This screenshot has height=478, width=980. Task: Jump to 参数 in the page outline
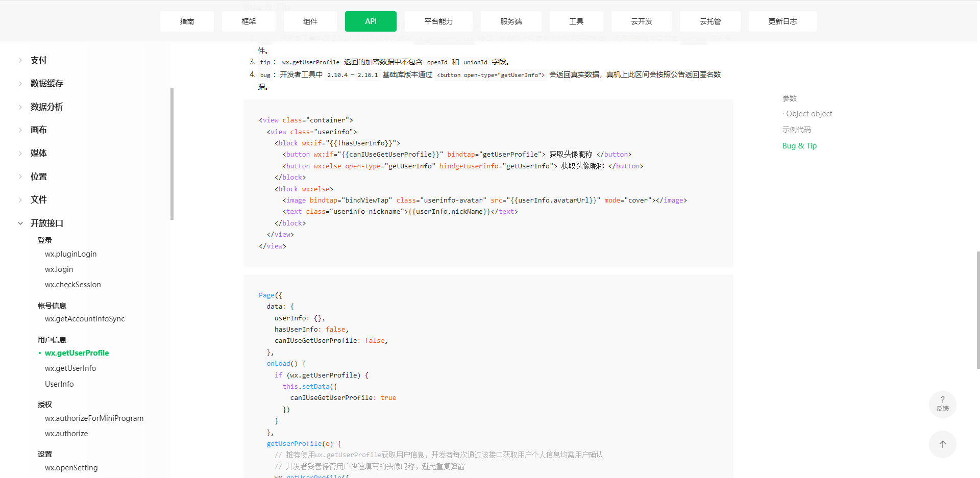(790, 98)
